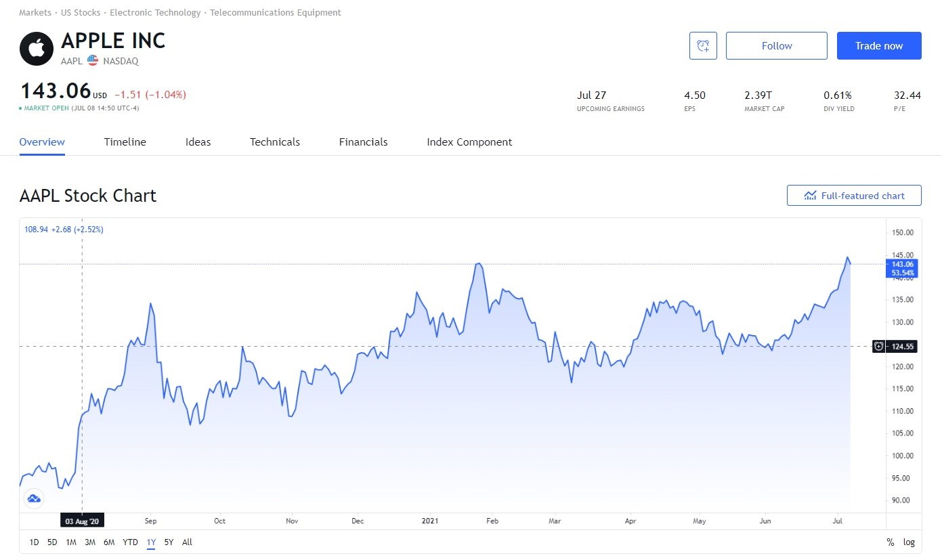Switch to the Overview tab
Screen dimensions: 942x560
click(42, 142)
